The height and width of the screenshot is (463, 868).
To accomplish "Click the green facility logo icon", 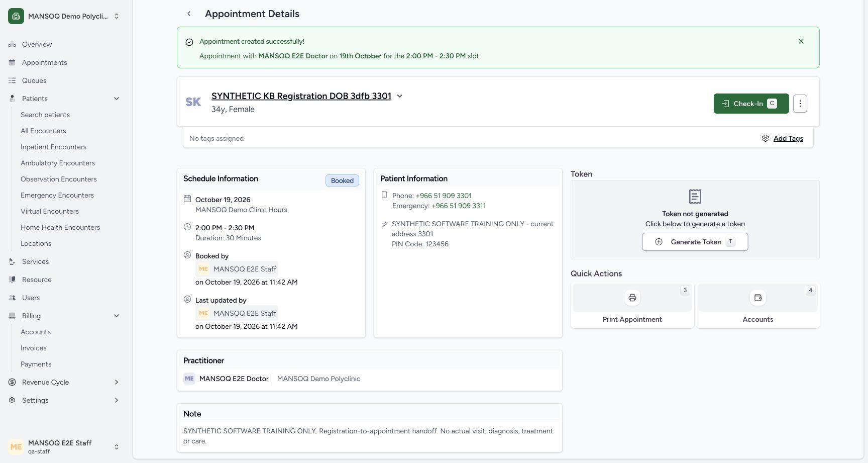I will click(16, 16).
